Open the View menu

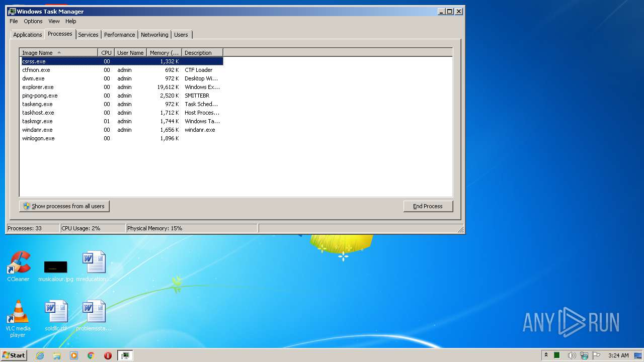point(54,21)
